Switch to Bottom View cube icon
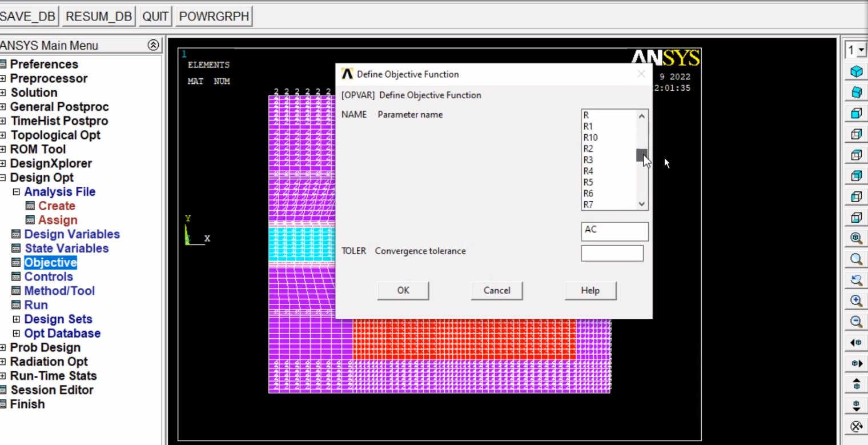The height and width of the screenshot is (445, 868). pyautogui.click(x=856, y=218)
